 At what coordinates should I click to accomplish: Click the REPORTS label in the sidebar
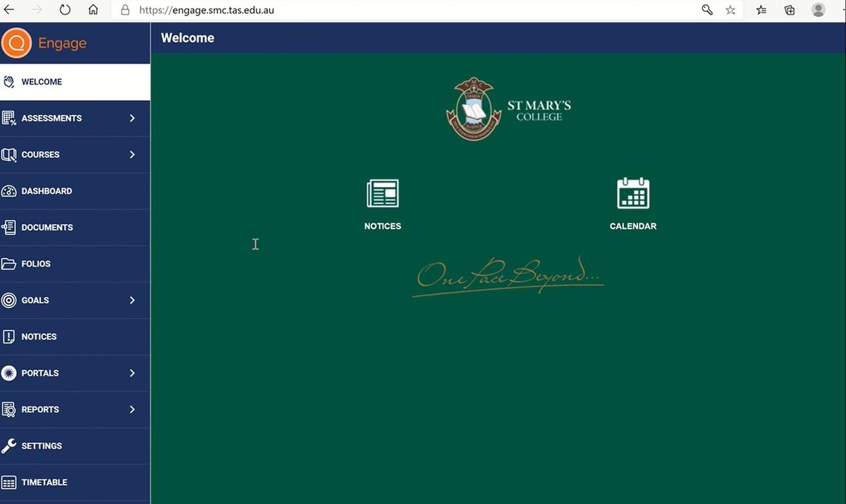[40, 410]
